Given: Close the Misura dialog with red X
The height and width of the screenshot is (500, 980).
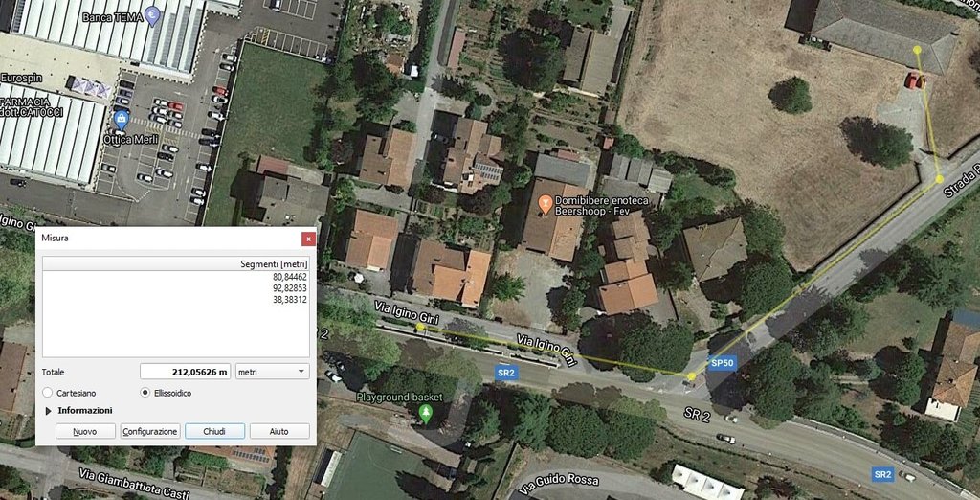Looking at the screenshot, I should tap(308, 239).
